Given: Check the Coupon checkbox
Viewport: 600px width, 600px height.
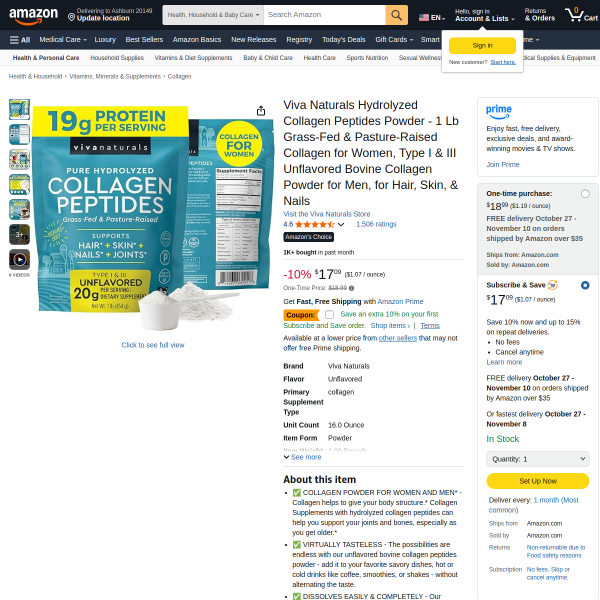Looking at the screenshot, I should coord(329,315).
